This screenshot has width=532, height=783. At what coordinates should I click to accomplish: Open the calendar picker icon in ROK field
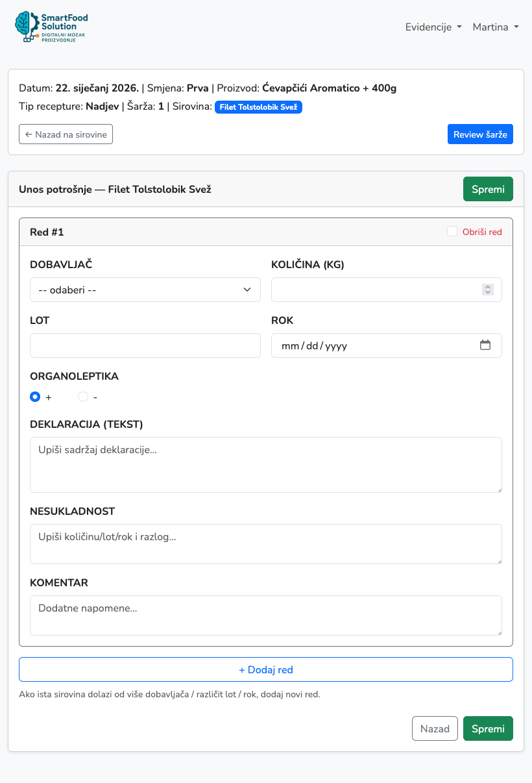click(x=485, y=345)
